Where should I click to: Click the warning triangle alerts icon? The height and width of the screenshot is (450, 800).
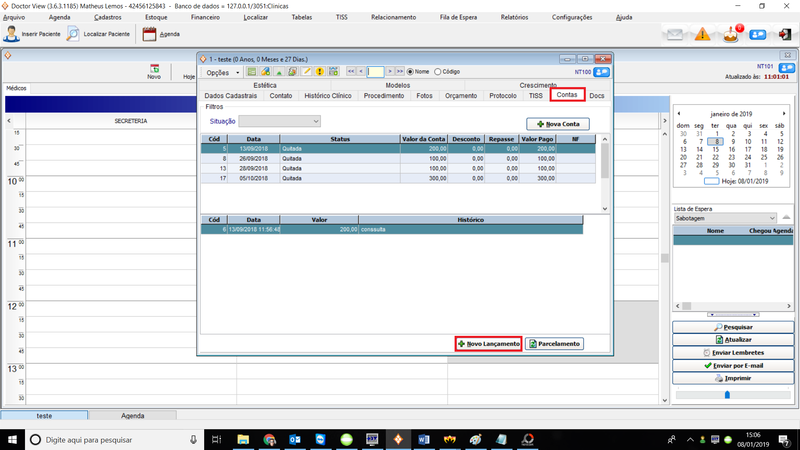703,35
